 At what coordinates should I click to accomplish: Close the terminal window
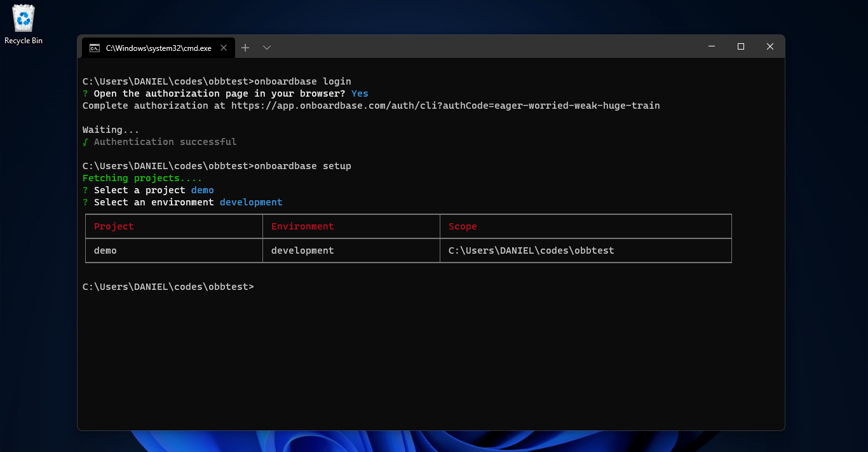pos(770,46)
